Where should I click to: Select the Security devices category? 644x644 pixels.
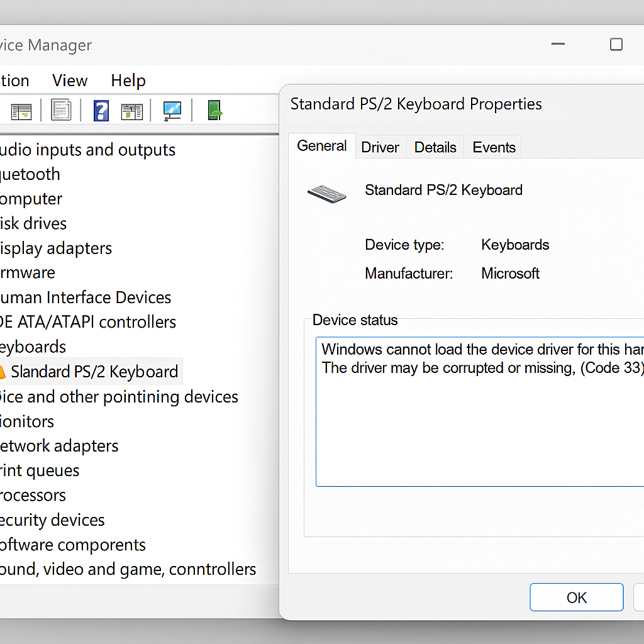pos(52,520)
